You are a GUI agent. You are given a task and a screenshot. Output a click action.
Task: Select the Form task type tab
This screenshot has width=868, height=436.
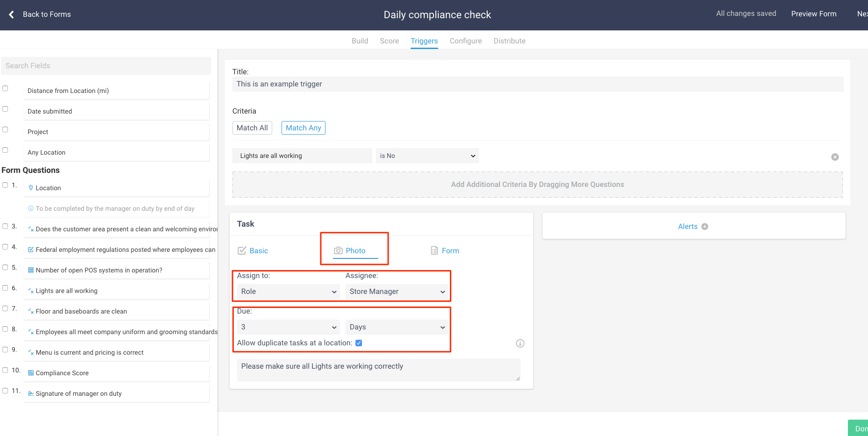click(x=445, y=250)
